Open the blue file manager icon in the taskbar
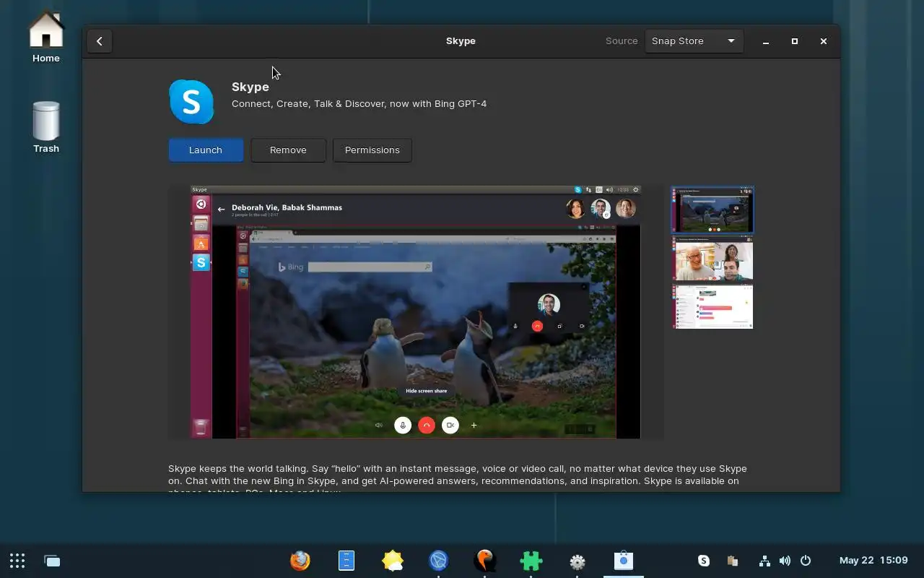 point(346,561)
